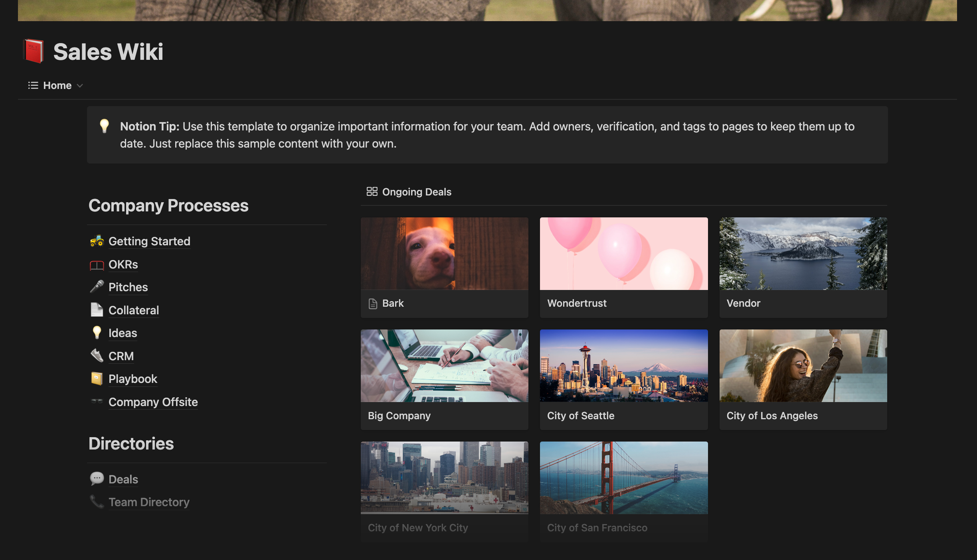977x560 pixels.
Task: Click the Vendor card title
Action: pos(743,303)
